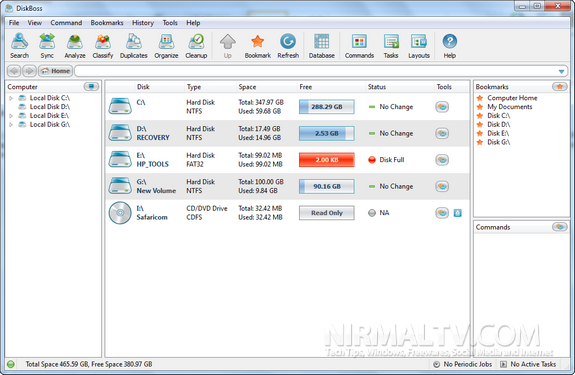Click the C:\ row tools icon

tap(442, 107)
